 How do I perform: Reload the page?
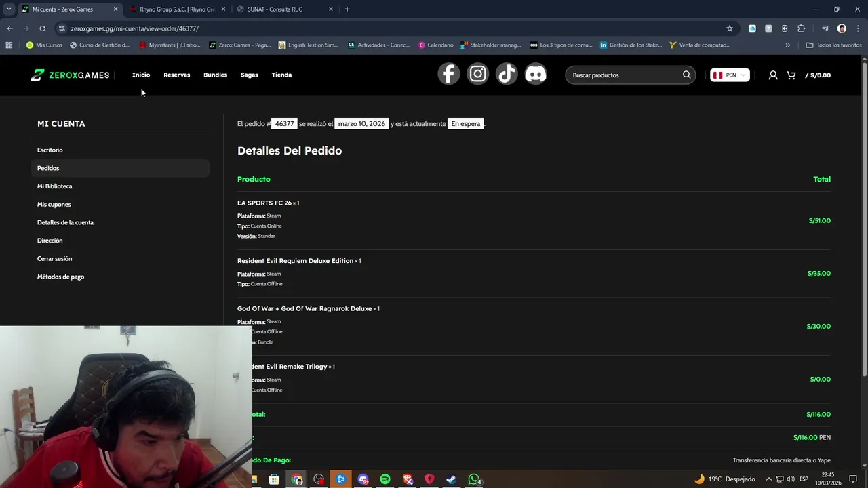(42, 28)
